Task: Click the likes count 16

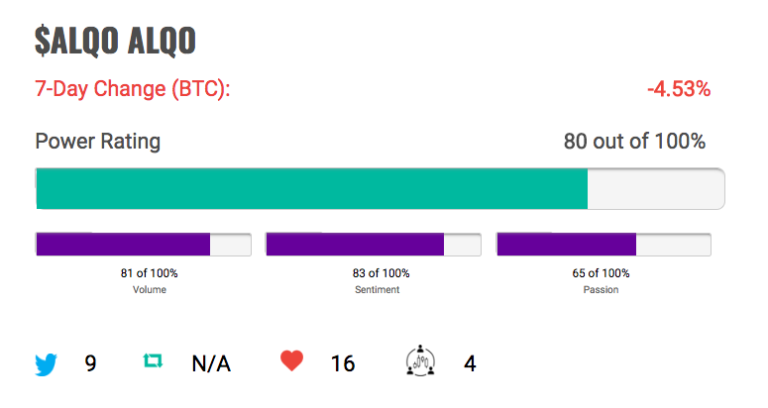Action: point(343,363)
